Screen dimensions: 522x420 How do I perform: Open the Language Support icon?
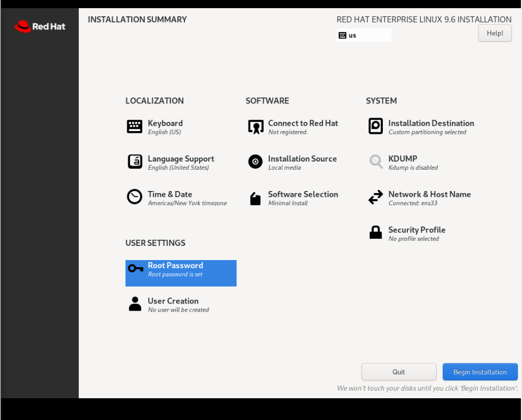[135, 162]
